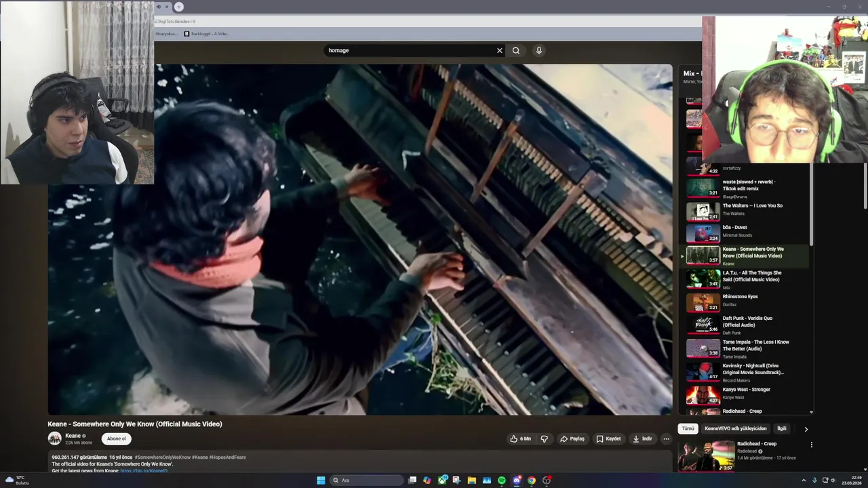This screenshot has width=868, height=488.
Task: Open Discord from the taskbar
Action: point(517,481)
